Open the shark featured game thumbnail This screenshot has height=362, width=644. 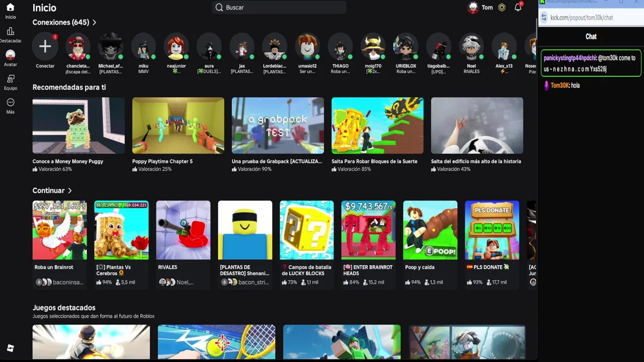(467, 342)
